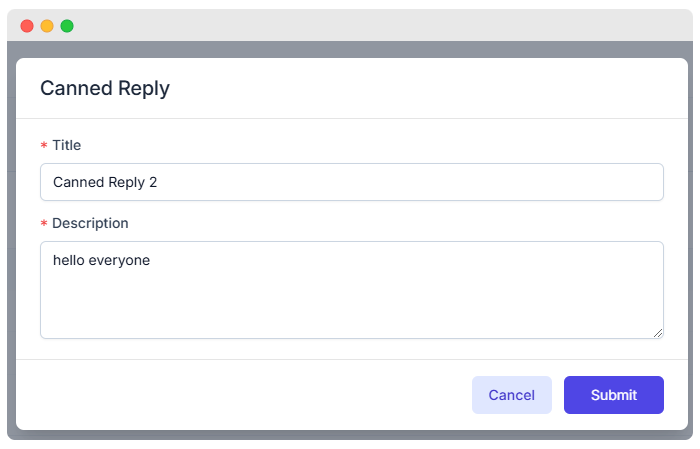The width and height of the screenshot is (700, 449).
Task: Maximize the window using the green button
Action: coord(67,26)
